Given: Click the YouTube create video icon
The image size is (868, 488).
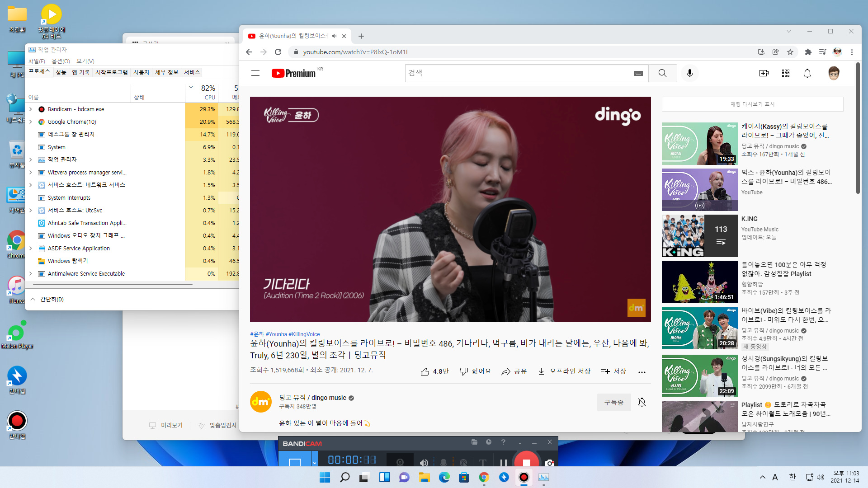Looking at the screenshot, I should pos(764,73).
